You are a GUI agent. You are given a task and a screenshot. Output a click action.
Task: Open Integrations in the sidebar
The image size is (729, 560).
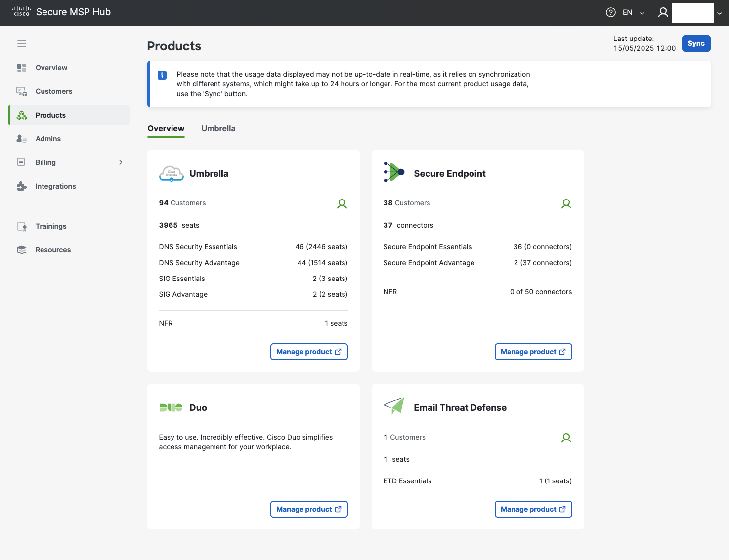click(x=69, y=186)
